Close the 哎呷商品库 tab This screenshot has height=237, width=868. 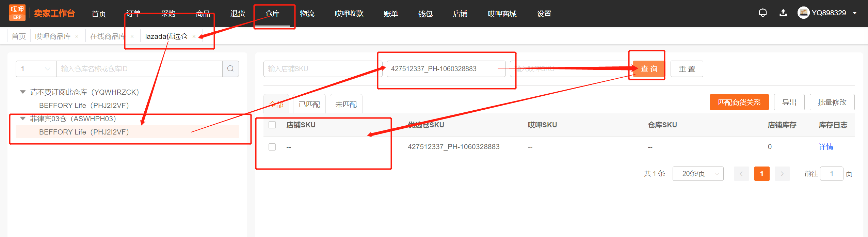(77, 36)
